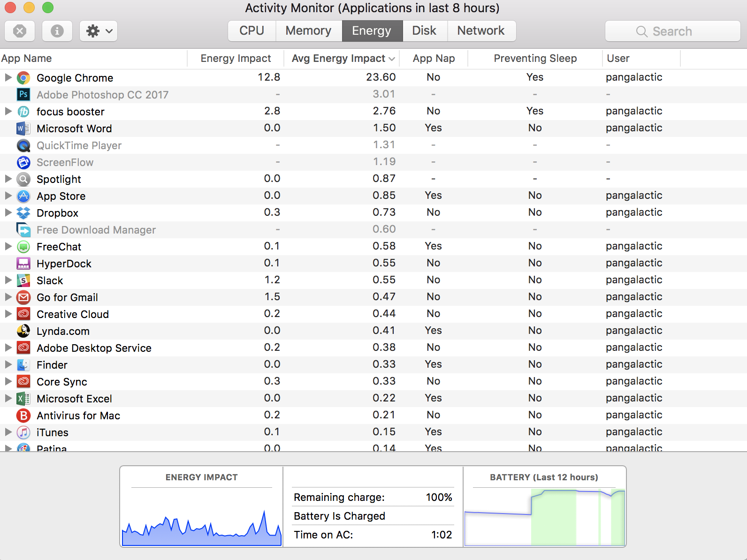Expand the Slack row
The image size is (747, 560).
8,280
